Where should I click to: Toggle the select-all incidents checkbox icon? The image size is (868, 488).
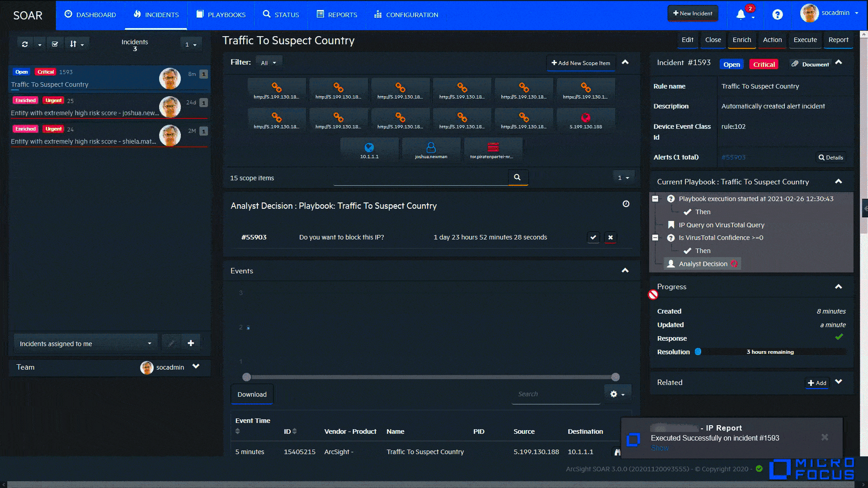55,44
